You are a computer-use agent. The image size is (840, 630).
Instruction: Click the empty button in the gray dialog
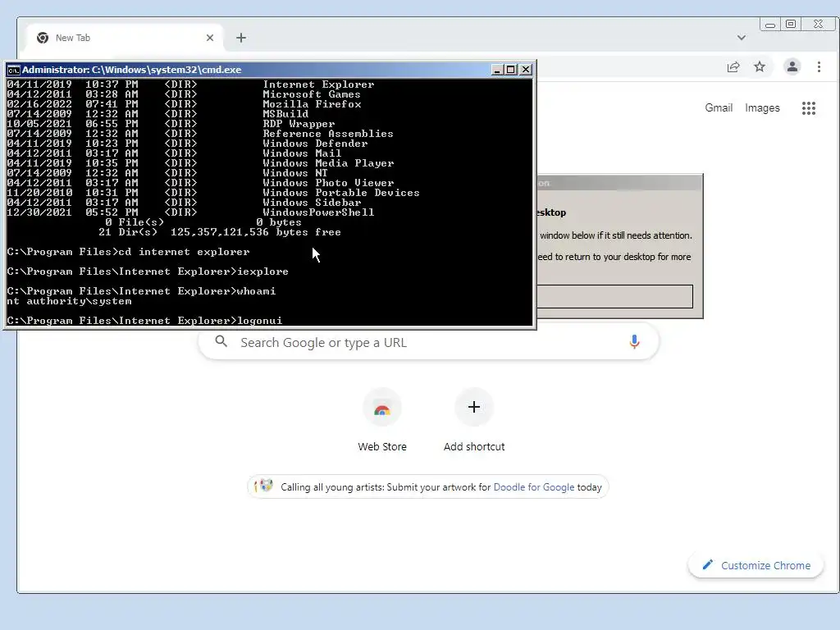click(614, 296)
